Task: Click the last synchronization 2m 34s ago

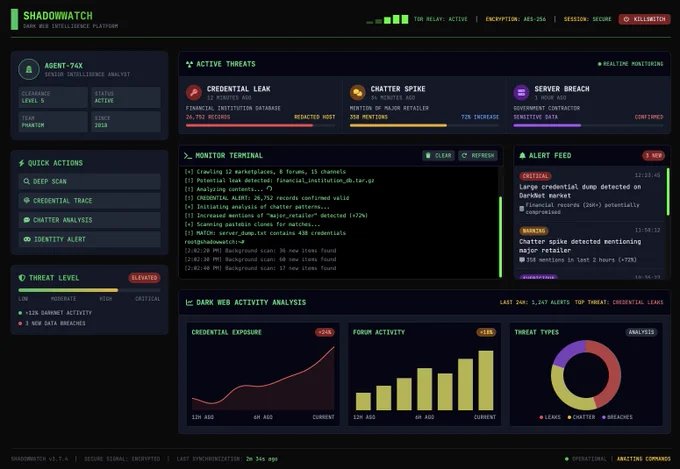Action: [227, 459]
